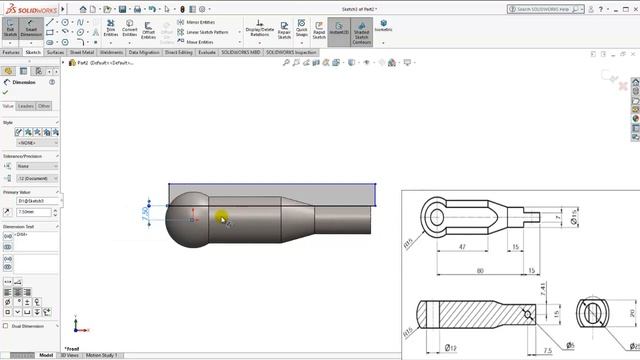
Task: Open the Trim Entities tool
Action: (x=111, y=28)
